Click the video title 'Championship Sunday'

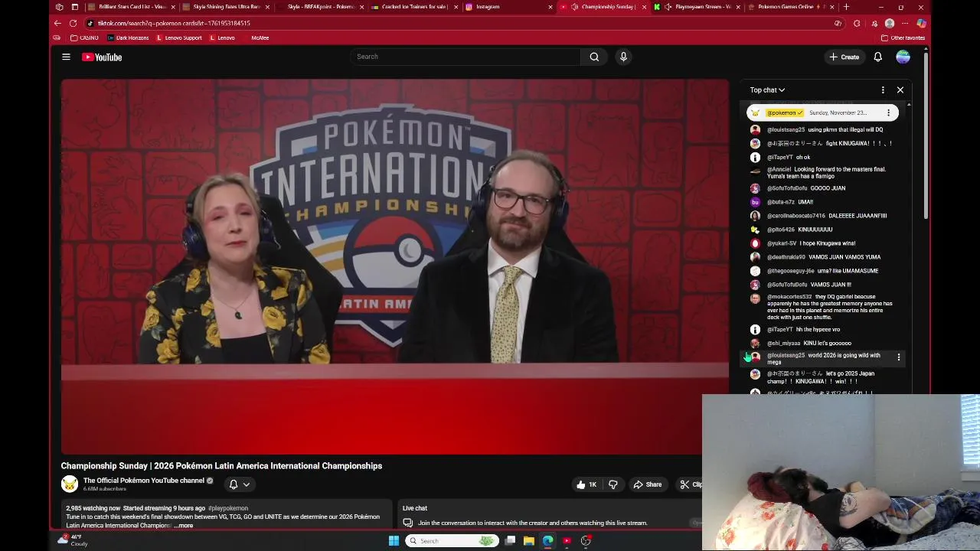tap(221, 465)
